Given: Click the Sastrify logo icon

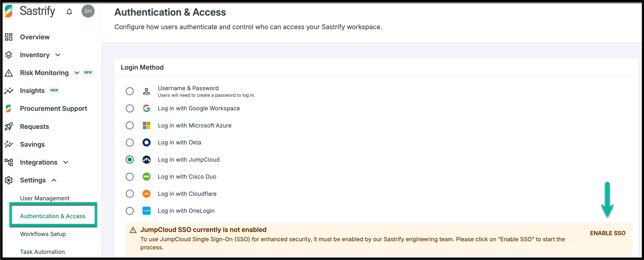Looking at the screenshot, I should (9, 11).
